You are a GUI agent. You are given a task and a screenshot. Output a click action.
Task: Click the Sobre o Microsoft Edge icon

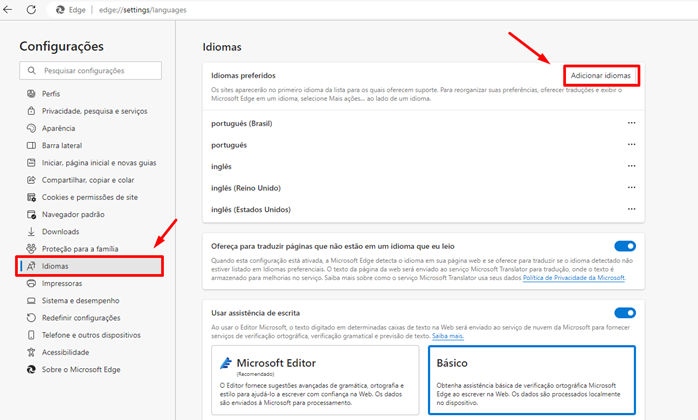pos(31,369)
